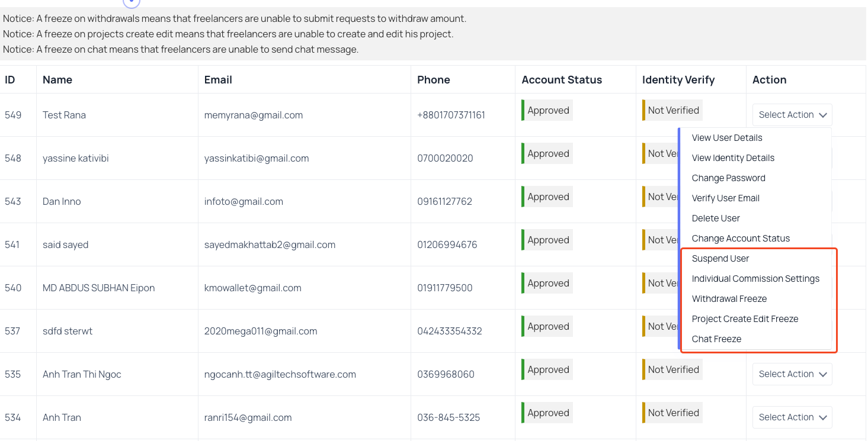868x441 pixels.
Task: Click "Verify User Email" menu option
Action: click(725, 198)
